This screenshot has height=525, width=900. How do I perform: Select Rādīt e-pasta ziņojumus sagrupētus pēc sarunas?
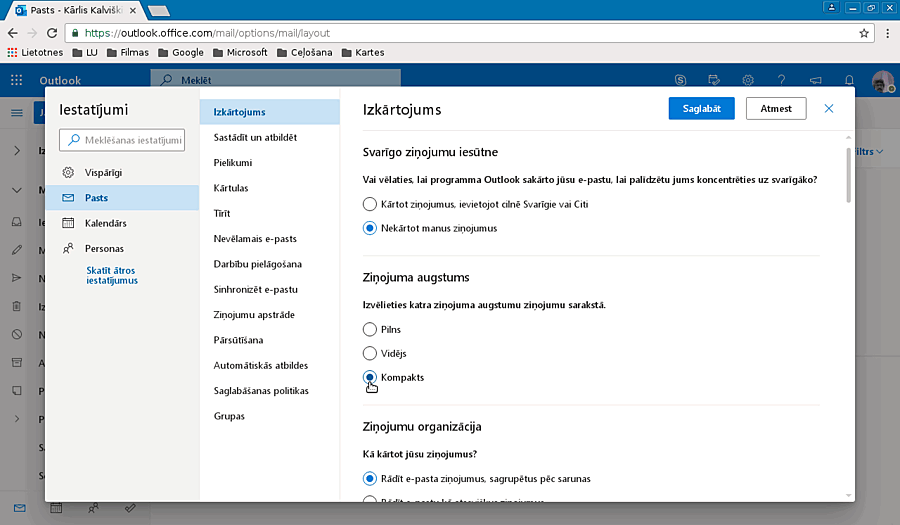tap(370, 479)
